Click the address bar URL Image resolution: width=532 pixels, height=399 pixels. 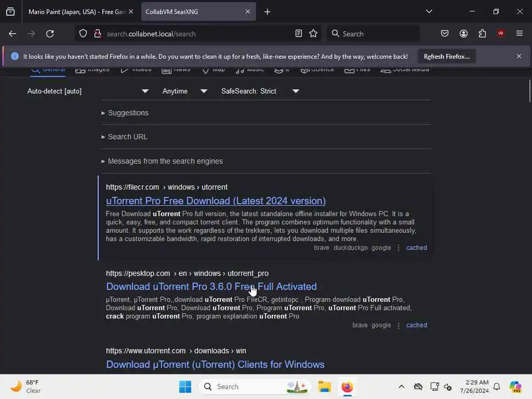(x=151, y=34)
